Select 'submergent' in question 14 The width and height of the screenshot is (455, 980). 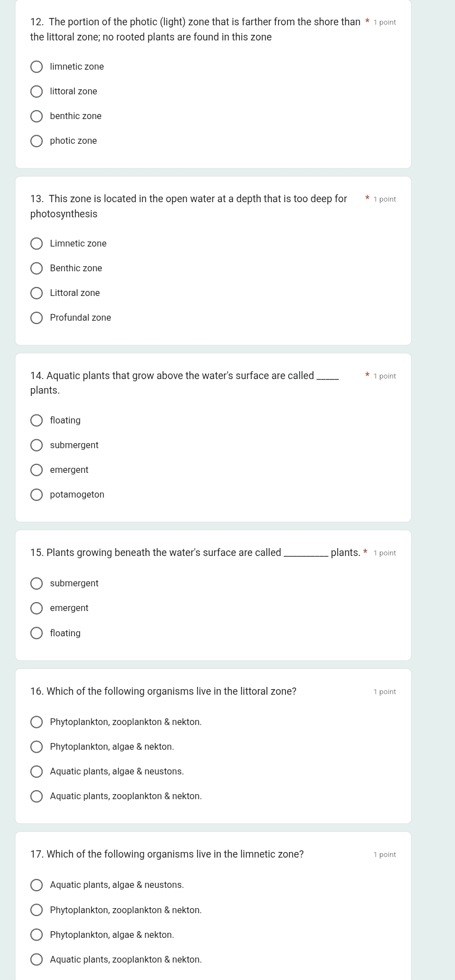click(x=37, y=446)
